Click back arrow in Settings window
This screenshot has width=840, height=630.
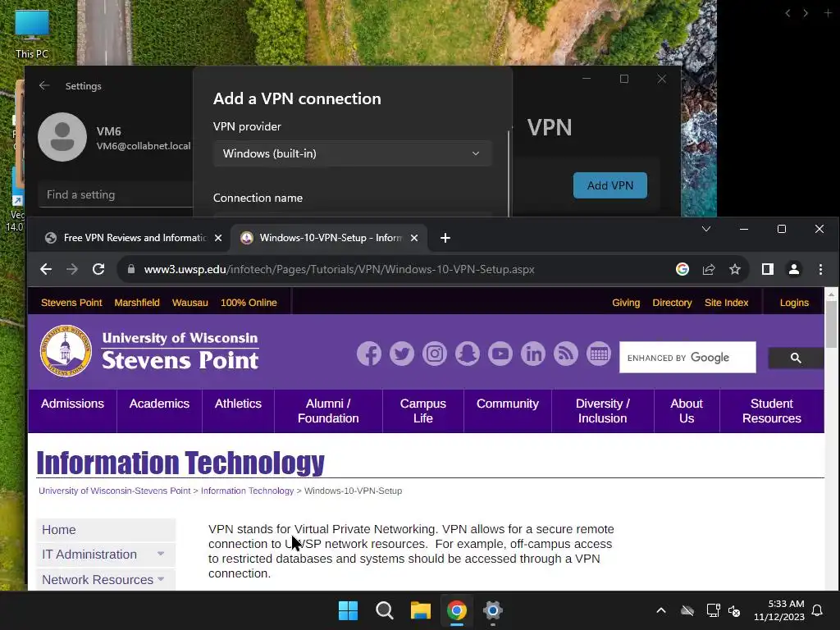pos(44,85)
